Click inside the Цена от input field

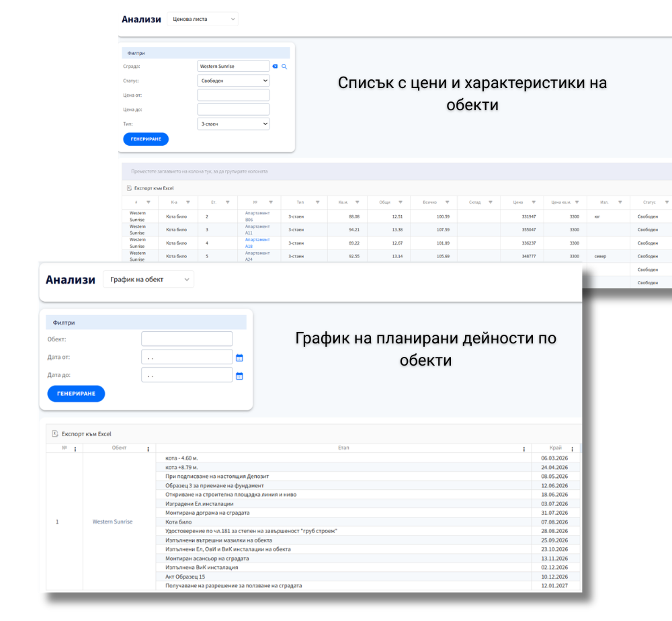(x=233, y=95)
